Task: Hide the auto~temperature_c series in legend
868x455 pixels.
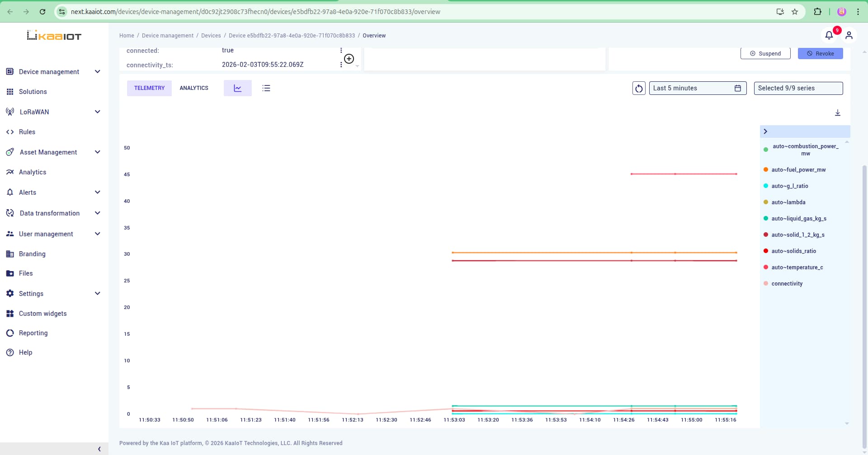Action: pos(797,267)
